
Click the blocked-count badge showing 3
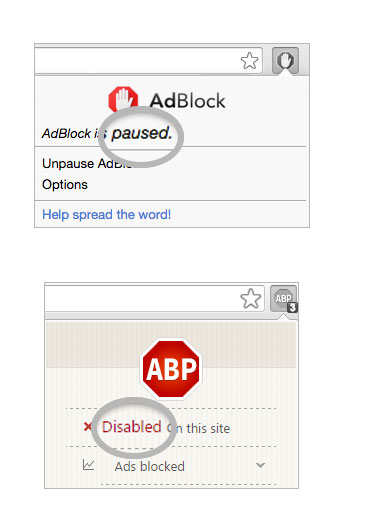[292, 307]
